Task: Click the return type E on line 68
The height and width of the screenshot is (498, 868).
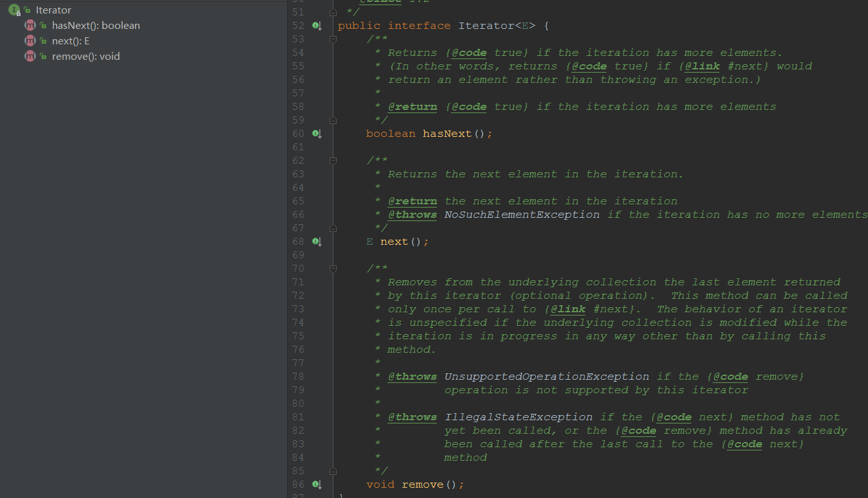Action: pos(369,242)
